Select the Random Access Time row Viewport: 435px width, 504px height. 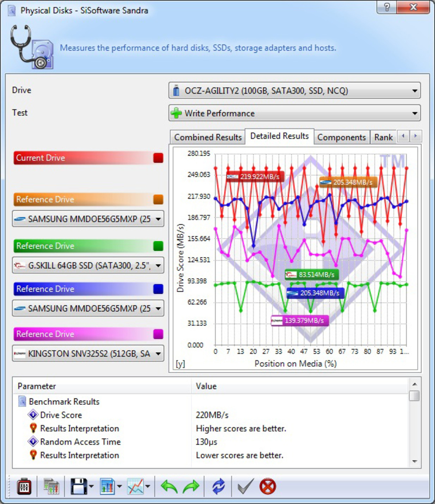point(211,441)
